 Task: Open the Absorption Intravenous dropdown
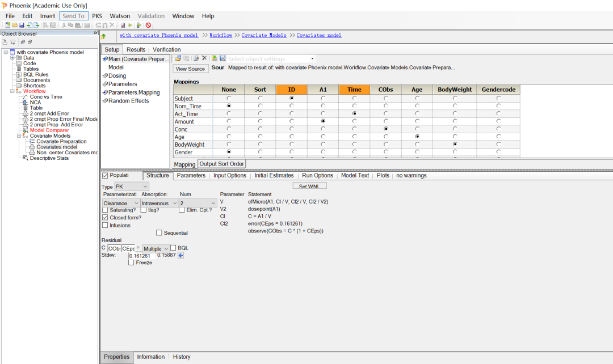[x=159, y=203]
